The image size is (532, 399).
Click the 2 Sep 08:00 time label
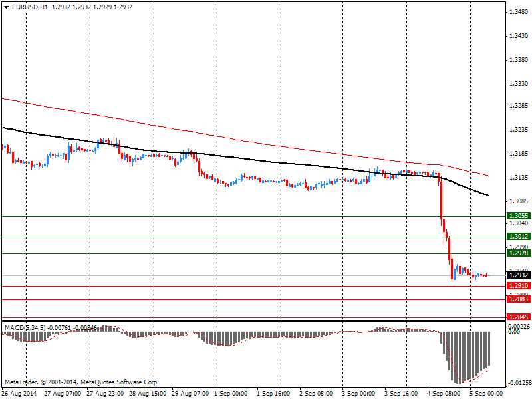pos(316,394)
